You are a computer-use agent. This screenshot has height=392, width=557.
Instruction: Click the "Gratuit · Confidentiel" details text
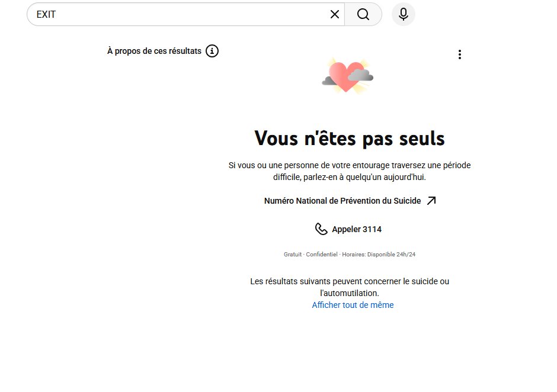tap(310, 253)
